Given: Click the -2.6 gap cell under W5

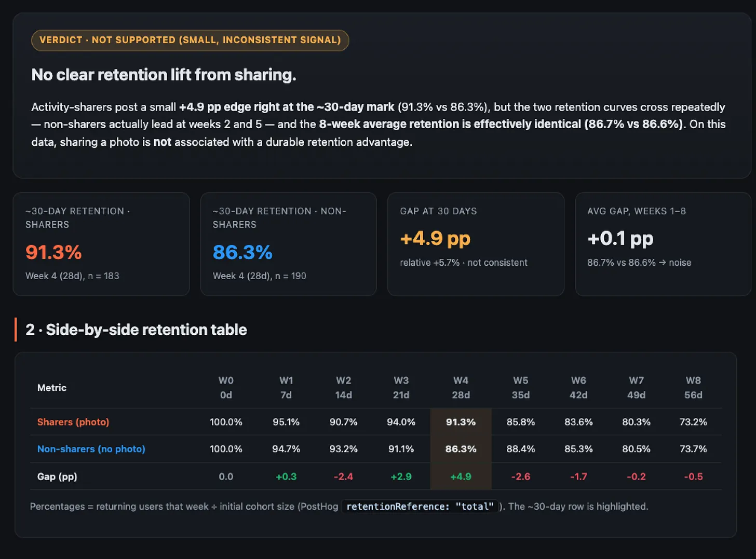Looking at the screenshot, I should coord(520,476).
